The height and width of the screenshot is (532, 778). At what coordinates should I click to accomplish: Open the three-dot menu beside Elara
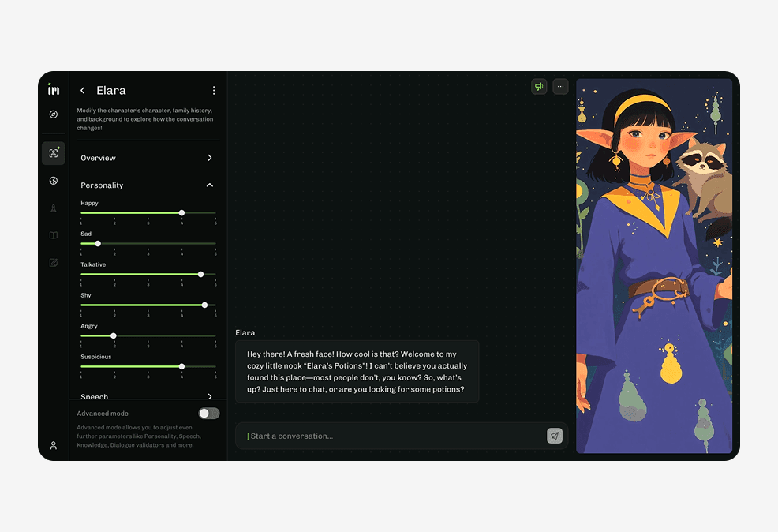(214, 91)
